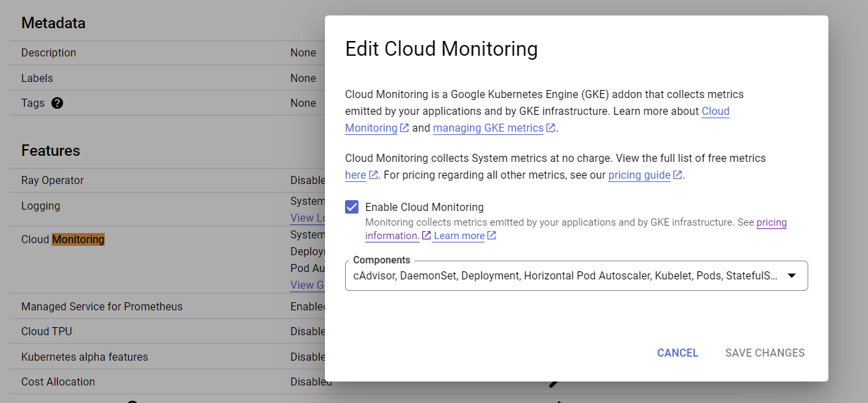The width and height of the screenshot is (868, 403).
Task: Click the CANCEL button
Action: (x=677, y=353)
